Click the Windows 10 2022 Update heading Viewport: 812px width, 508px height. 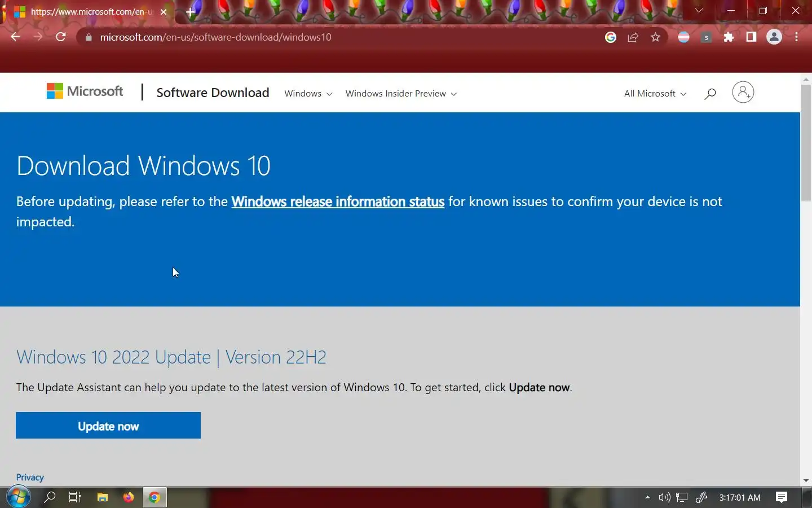pos(171,357)
